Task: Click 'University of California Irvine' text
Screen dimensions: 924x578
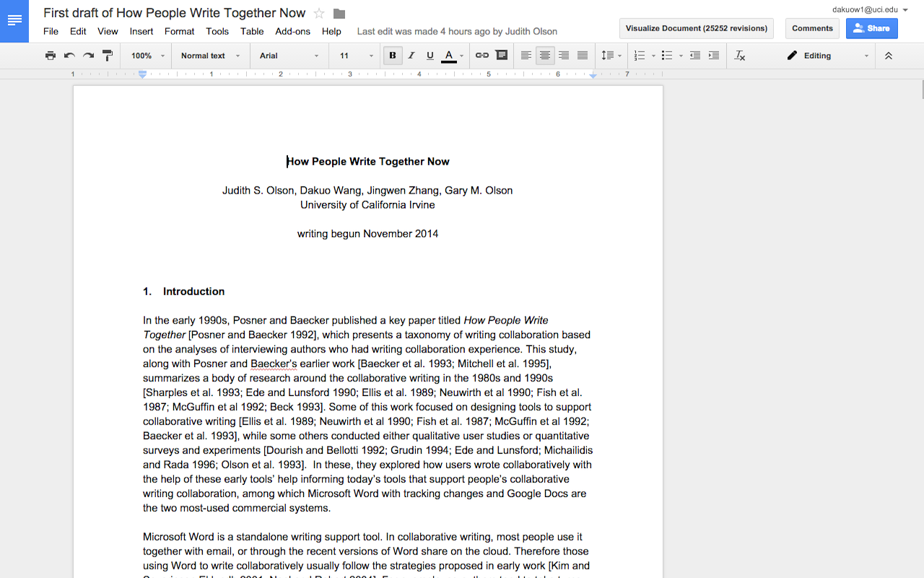Action: click(x=367, y=204)
